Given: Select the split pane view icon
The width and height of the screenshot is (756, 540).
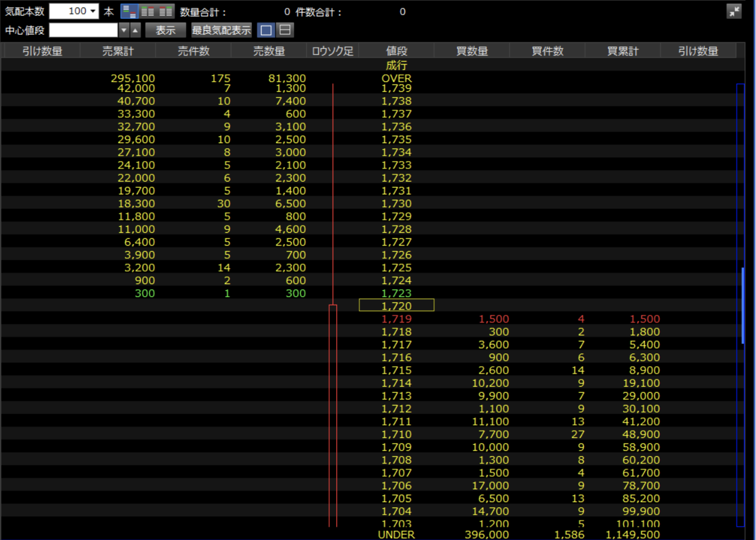Looking at the screenshot, I should coord(285,30).
